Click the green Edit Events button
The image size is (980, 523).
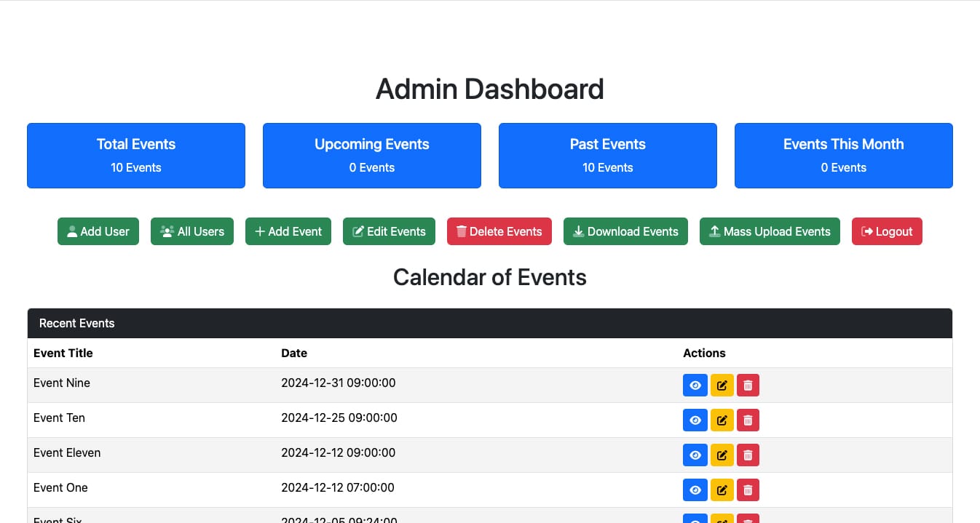(x=389, y=231)
